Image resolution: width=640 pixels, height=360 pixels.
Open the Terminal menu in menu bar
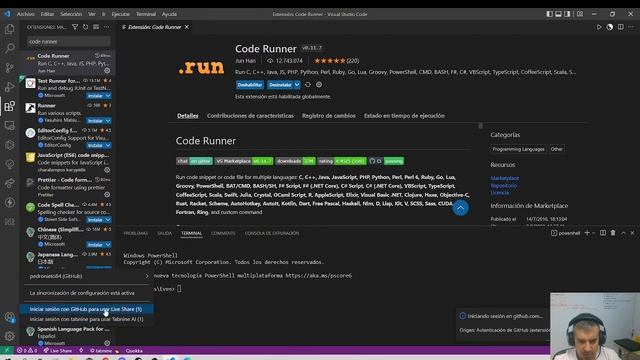(x=146, y=14)
